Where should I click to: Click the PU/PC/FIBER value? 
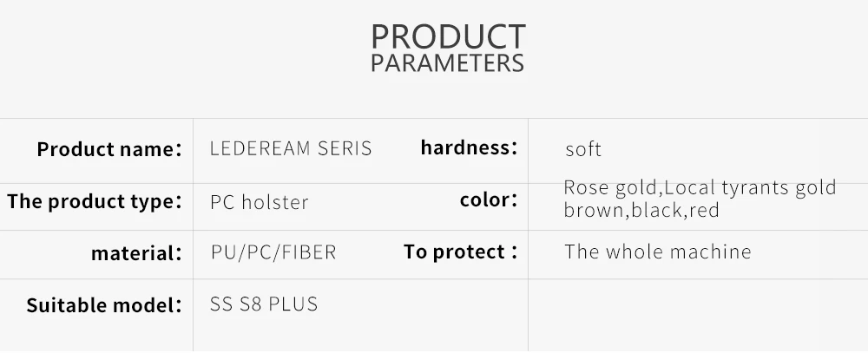click(273, 253)
